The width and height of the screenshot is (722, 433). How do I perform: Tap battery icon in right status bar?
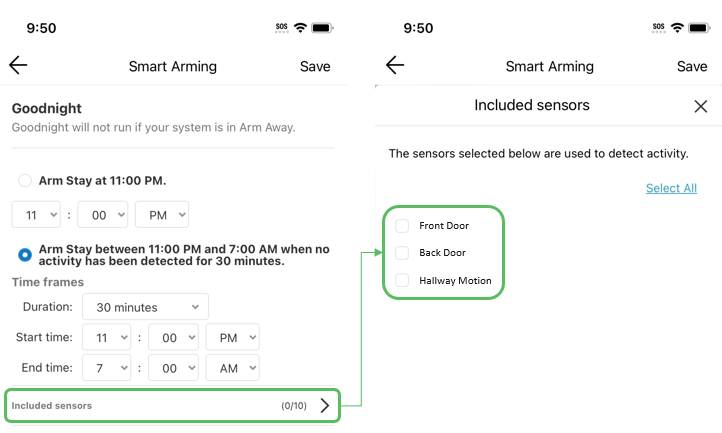(699, 28)
